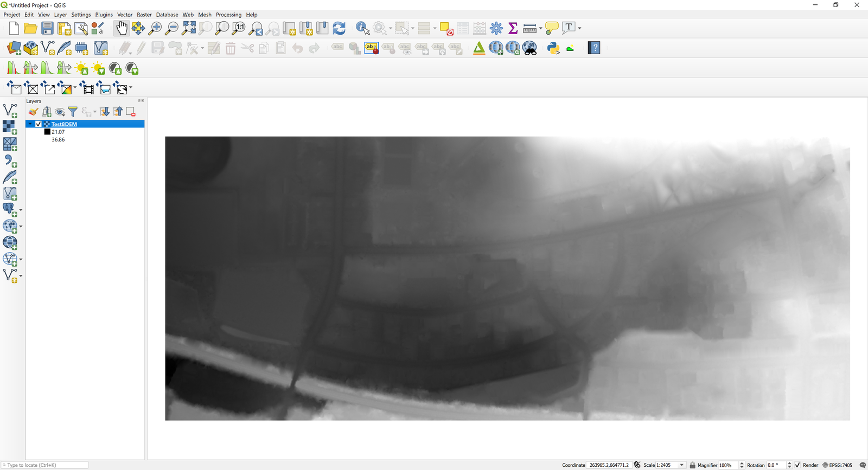
Task: Toggle the Render checkbox in status bar
Action: point(797,465)
